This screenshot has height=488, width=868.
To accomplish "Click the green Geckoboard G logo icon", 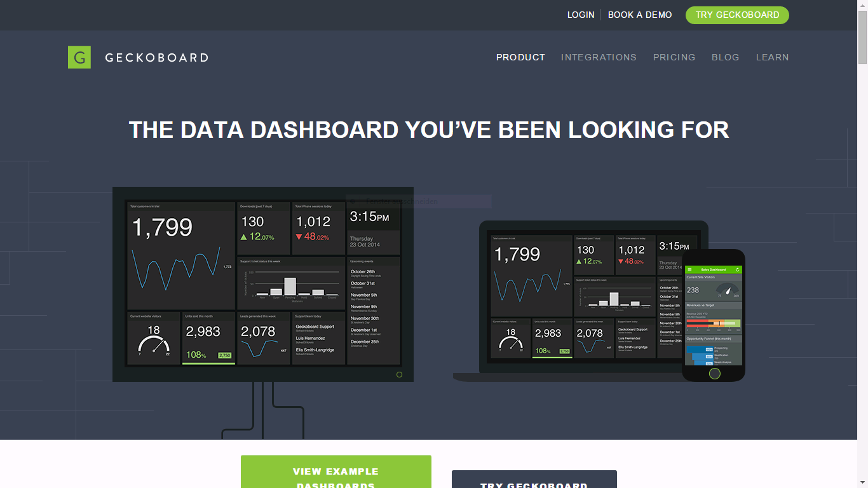I will pos(79,57).
